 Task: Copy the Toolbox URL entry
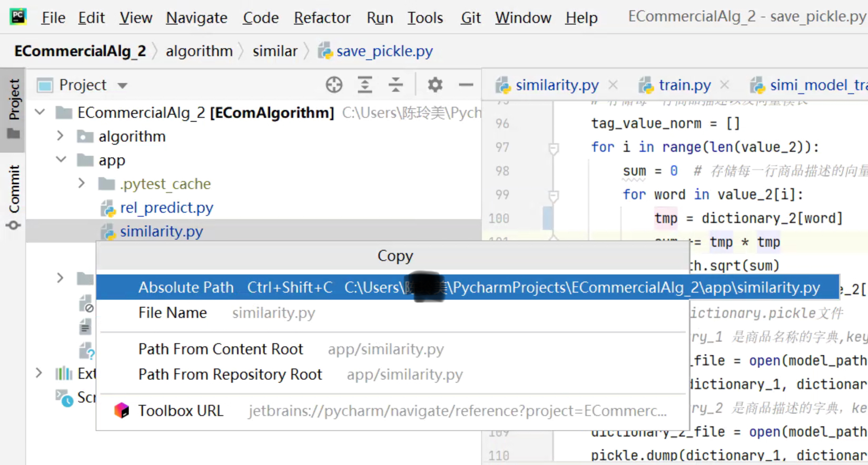coord(392,411)
